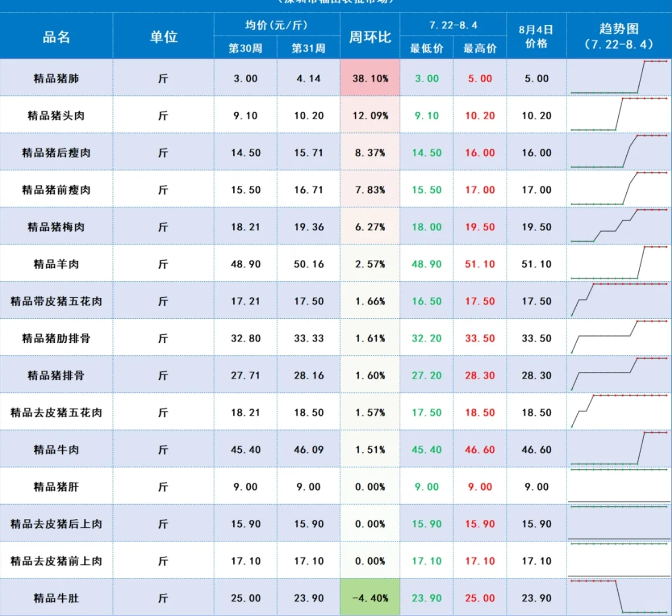Click the 33.33 average price cell
Viewport: 672px width, 616px height.
tap(309, 338)
